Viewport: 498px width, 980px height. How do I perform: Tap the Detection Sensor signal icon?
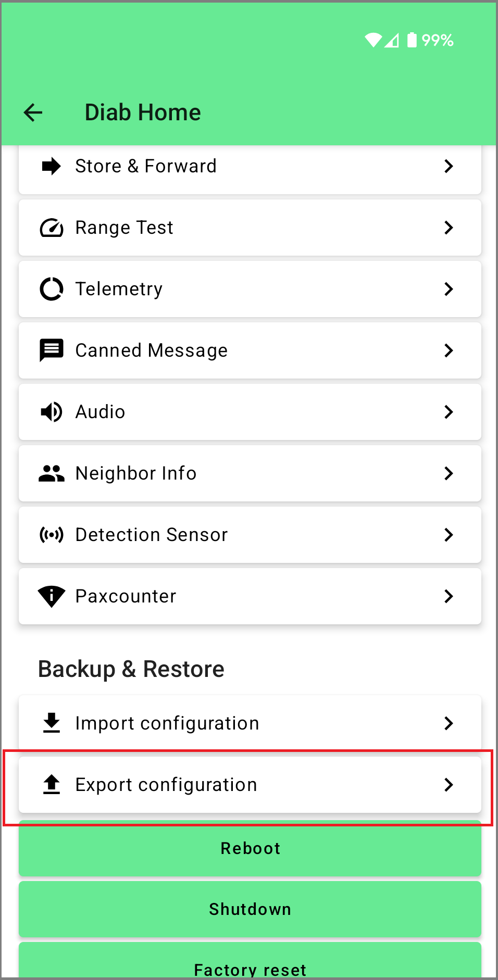click(52, 535)
